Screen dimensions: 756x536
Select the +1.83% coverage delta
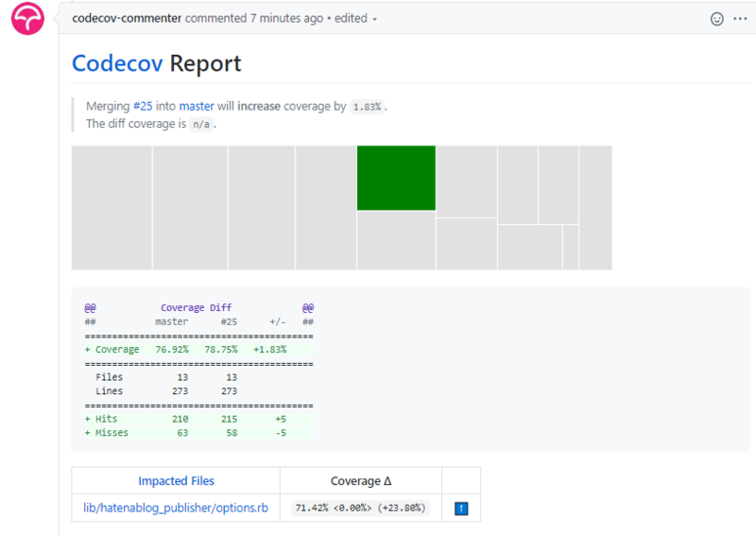coord(270,349)
